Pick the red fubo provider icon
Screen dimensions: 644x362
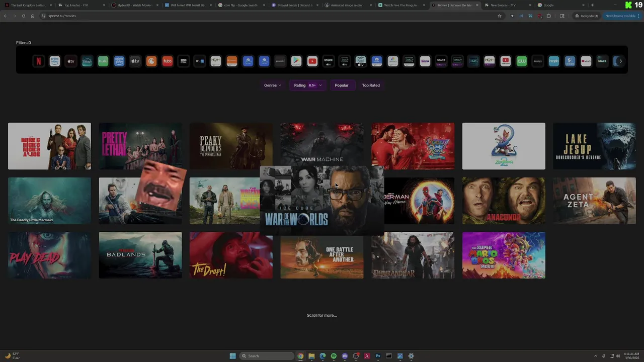pos(168,61)
